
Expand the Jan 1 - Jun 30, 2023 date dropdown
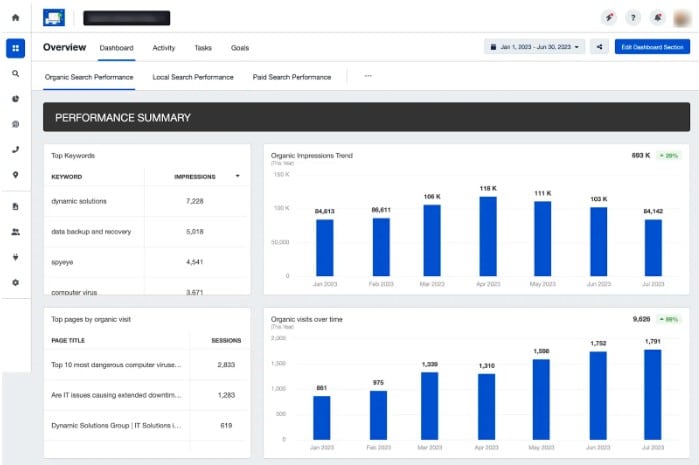[x=534, y=47]
